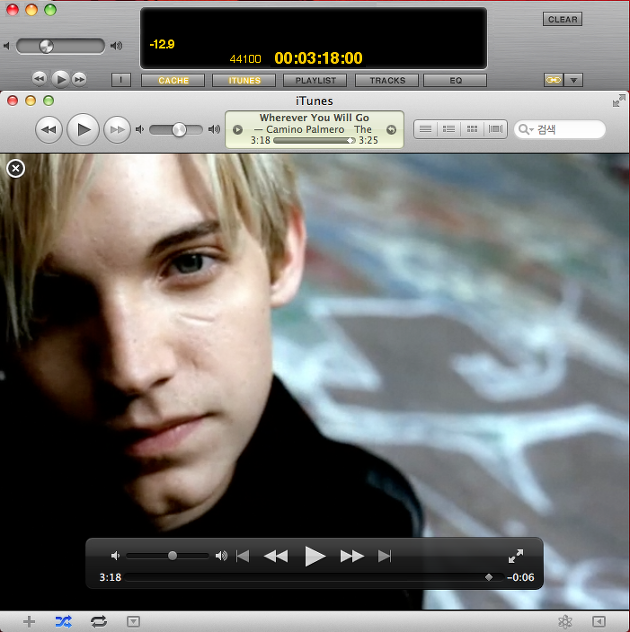Click iTunes toolbar play button

[x=83, y=129]
